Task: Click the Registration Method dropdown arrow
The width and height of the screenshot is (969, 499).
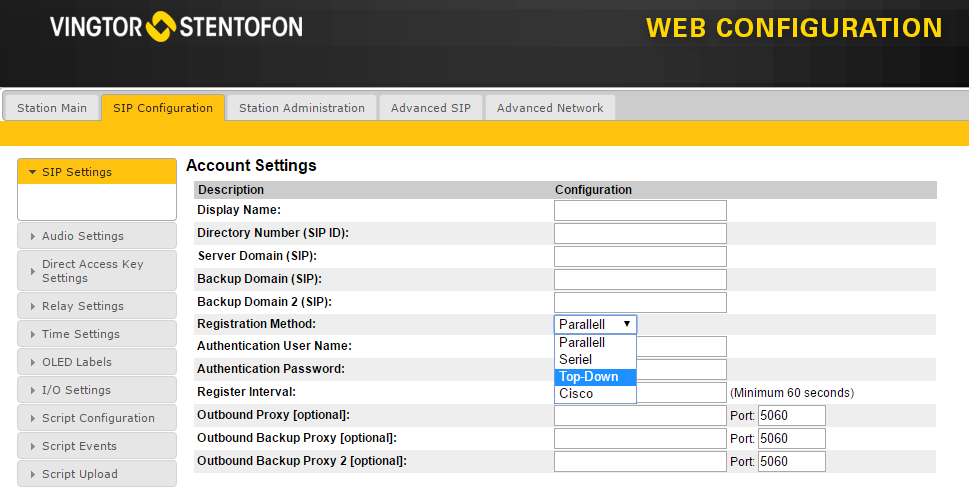Action: 626,324
